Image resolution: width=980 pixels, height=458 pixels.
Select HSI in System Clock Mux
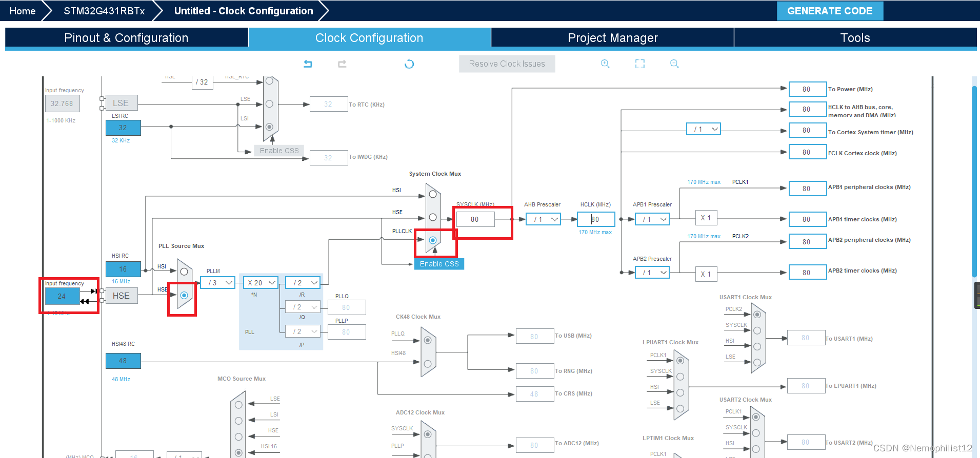coord(433,194)
